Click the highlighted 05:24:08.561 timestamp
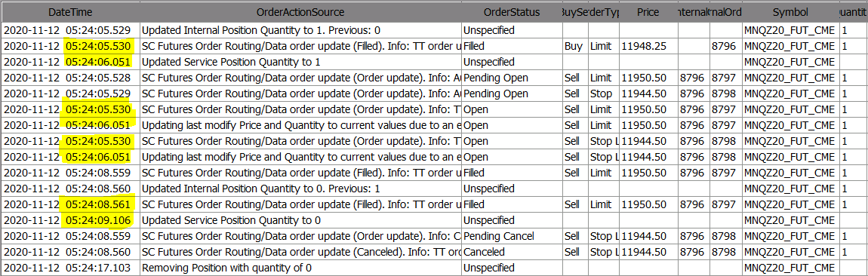 99,204
